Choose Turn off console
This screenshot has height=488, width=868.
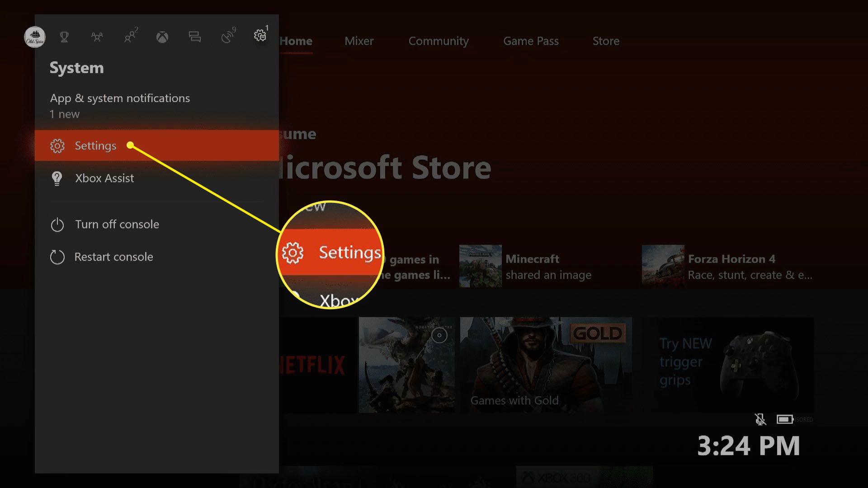pos(156,225)
